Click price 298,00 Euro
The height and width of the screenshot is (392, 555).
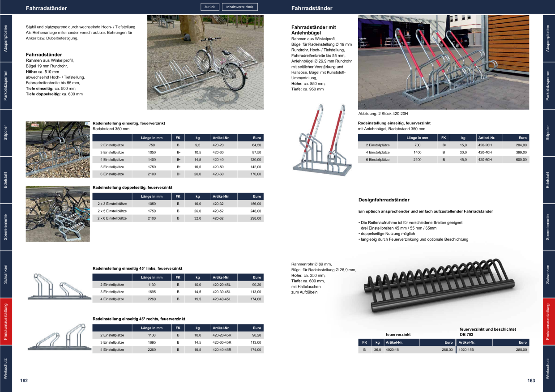coord(256,218)
